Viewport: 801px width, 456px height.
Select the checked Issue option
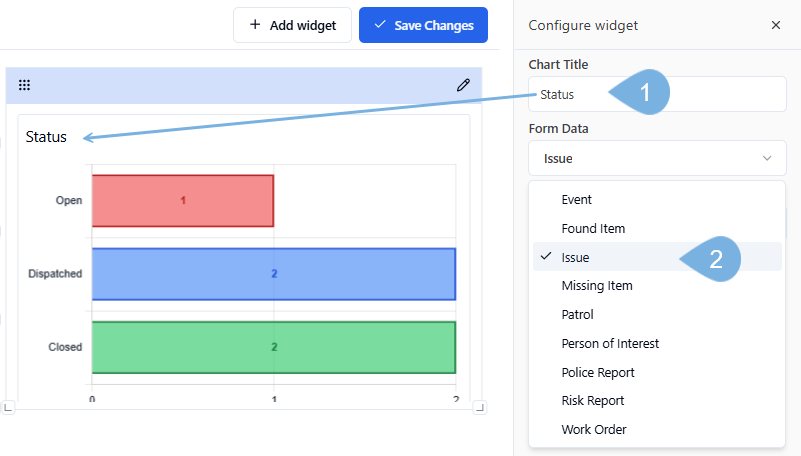click(575, 257)
